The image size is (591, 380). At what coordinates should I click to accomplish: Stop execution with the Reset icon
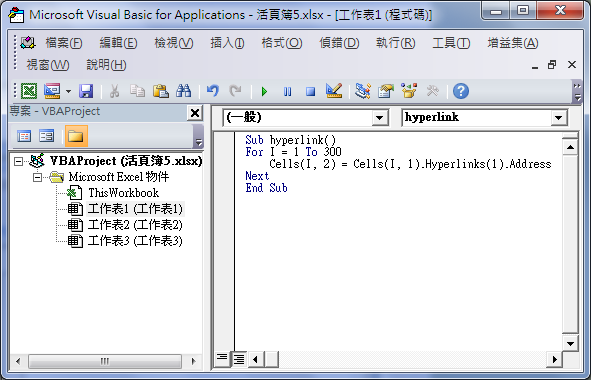pyautogui.click(x=311, y=91)
